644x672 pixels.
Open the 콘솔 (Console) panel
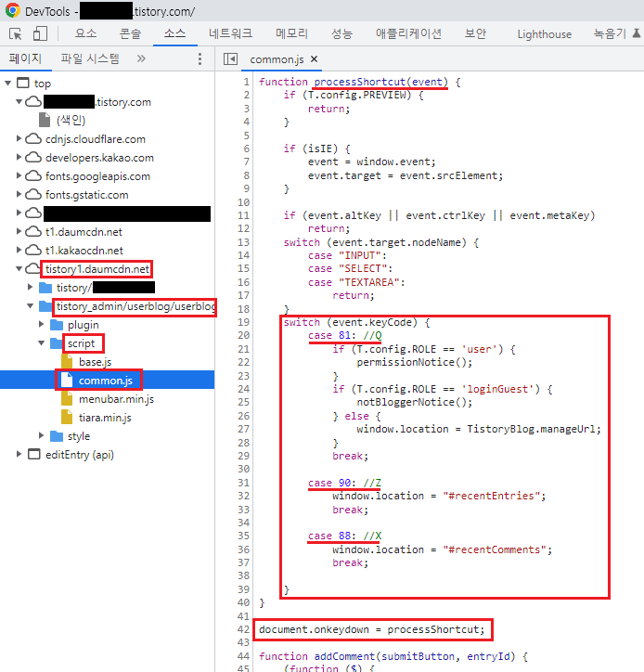[x=130, y=33]
